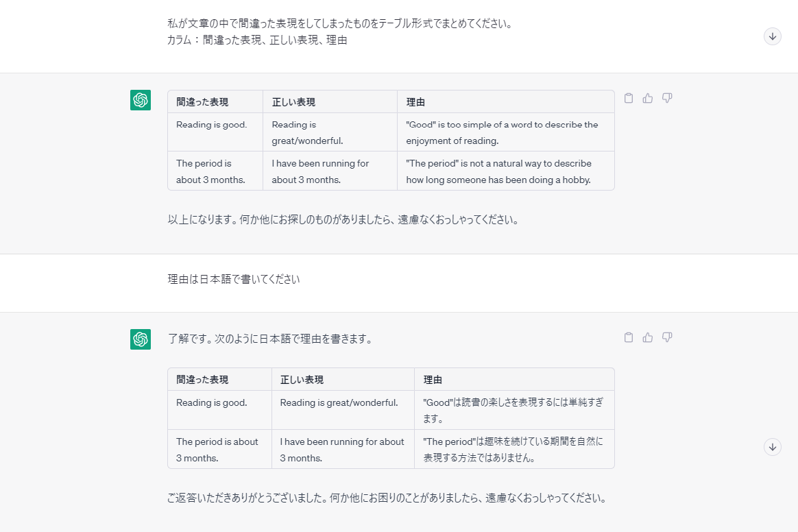The width and height of the screenshot is (798, 532).
Task: Give thumbs up to the first response
Action: coord(648,98)
